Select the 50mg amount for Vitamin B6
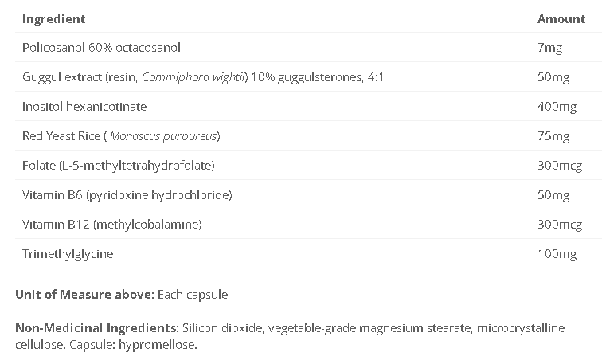Image resolution: width=602 pixels, height=364 pixels. pyautogui.click(x=553, y=195)
